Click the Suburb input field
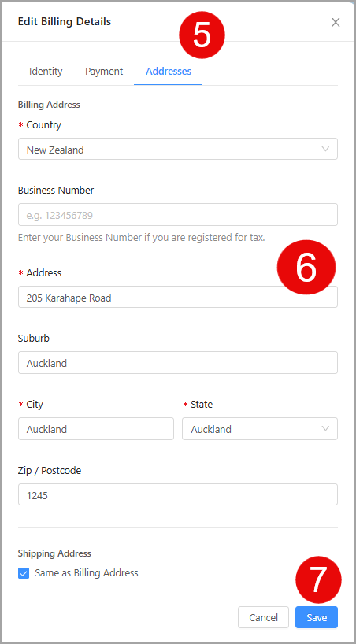356x644 pixels. coord(178,363)
